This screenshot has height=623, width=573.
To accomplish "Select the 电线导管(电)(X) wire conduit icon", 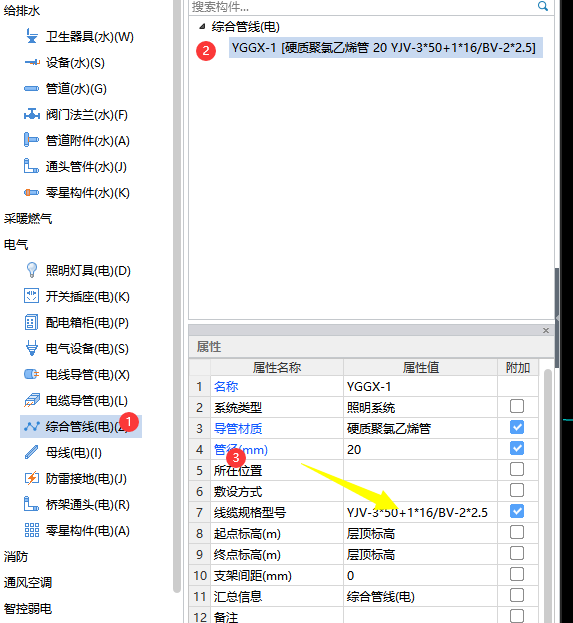I will [32, 374].
